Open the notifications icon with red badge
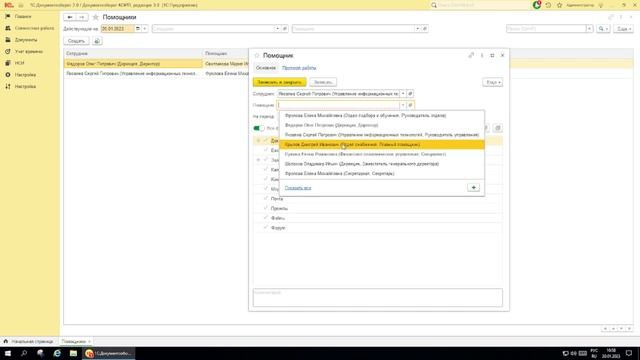 tap(537, 5)
